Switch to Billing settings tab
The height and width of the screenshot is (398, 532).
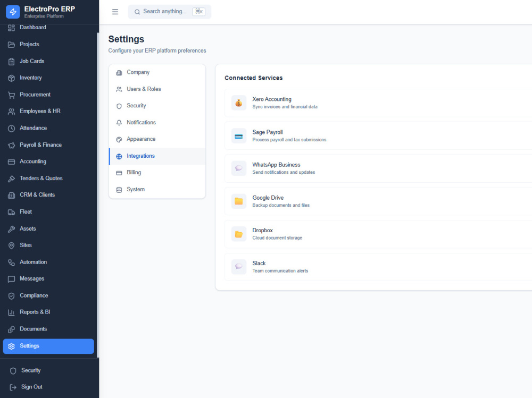pos(157,173)
